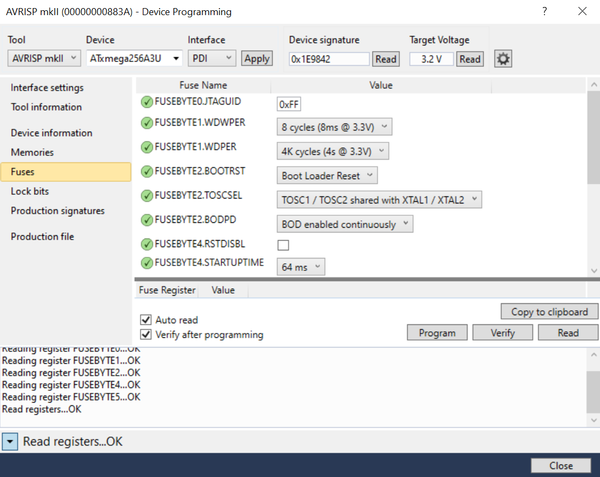
Task: Open the STARTUPTIME 64 ms dropdown
Action: click(x=301, y=267)
